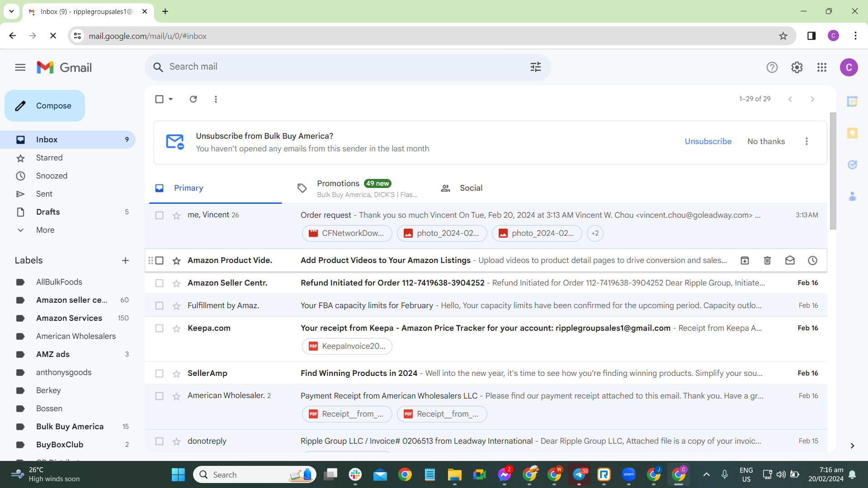The image size is (868, 488).
Task: Open the Sent folder
Action: click(x=68, y=194)
